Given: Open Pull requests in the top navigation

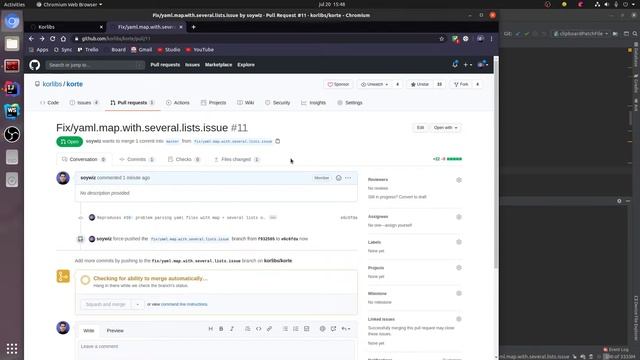Looking at the screenshot, I should pyautogui.click(x=165, y=65).
